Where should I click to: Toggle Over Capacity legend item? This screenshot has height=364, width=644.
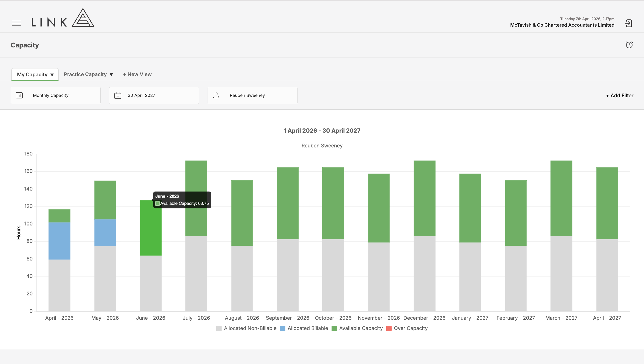(x=407, y=328)
